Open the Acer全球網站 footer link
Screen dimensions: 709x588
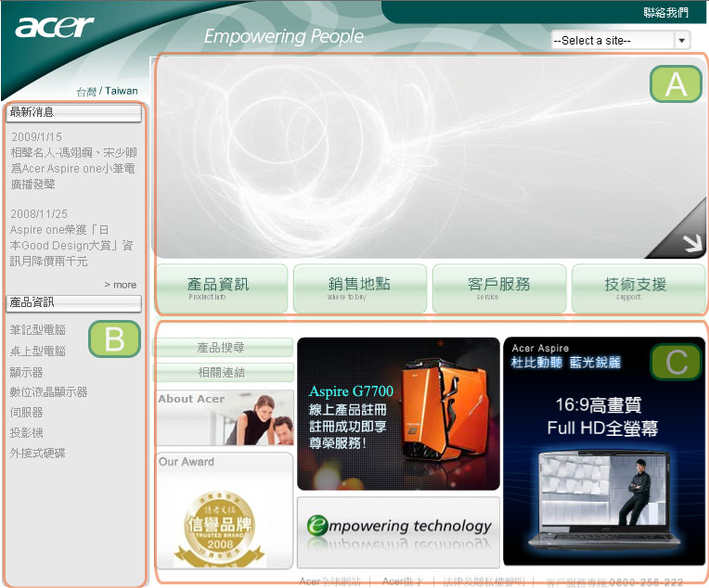pyautogui.click(x=330, y=582)
